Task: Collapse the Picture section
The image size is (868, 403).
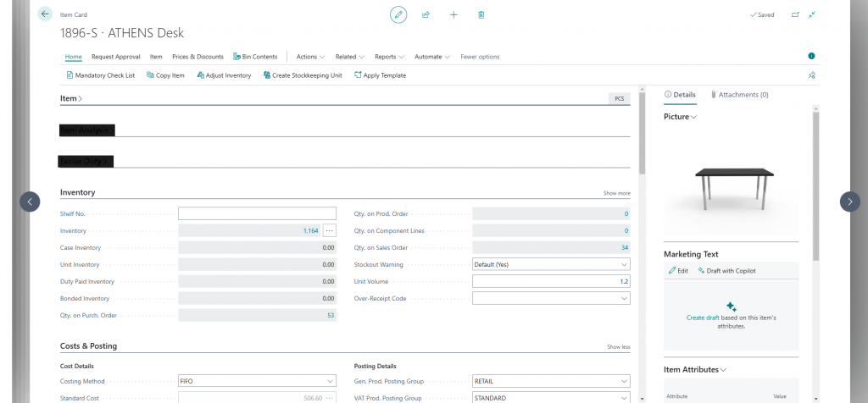Action: pyautogui.click(x=680, y=117)
